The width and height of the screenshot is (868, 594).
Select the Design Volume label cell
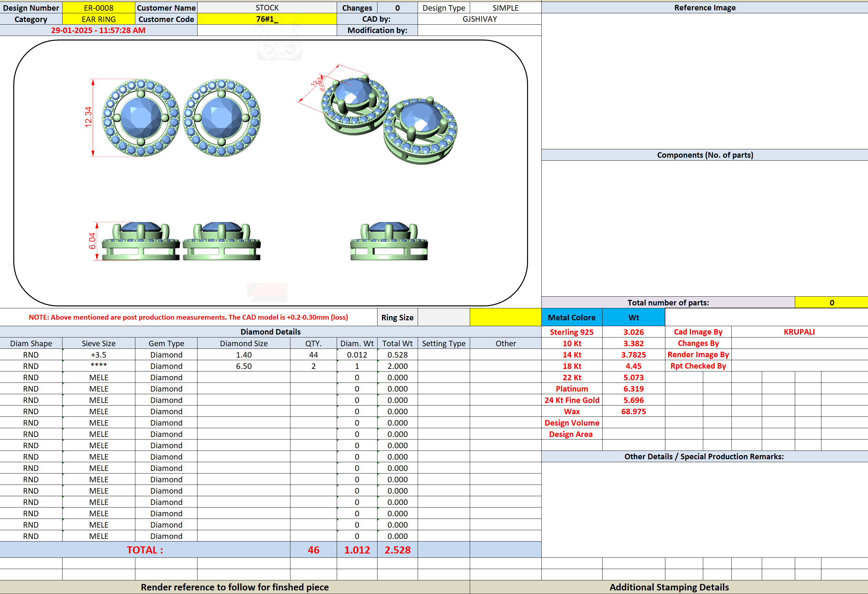click(572, 423)
